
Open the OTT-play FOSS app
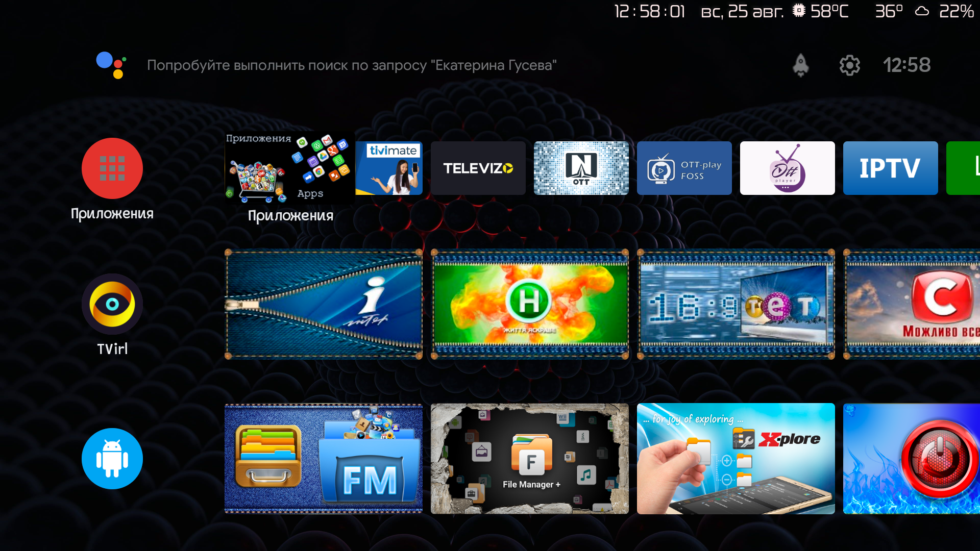[x=684, y=168]
